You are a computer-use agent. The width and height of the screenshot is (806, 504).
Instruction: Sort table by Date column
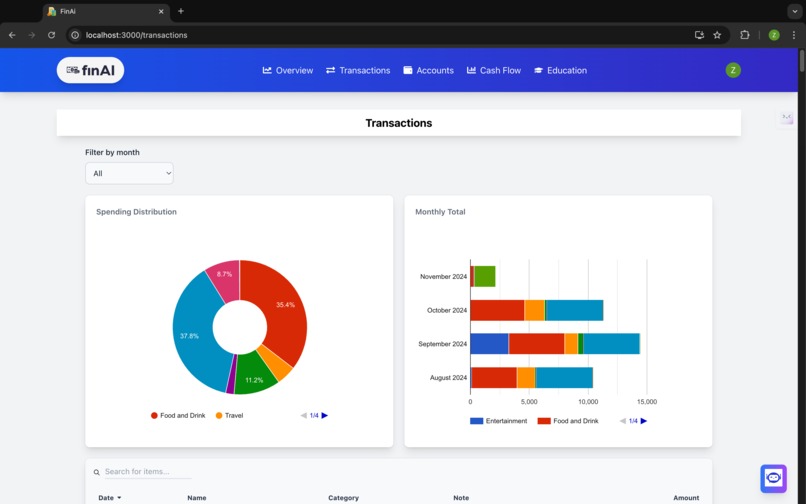tap(109, 498)
